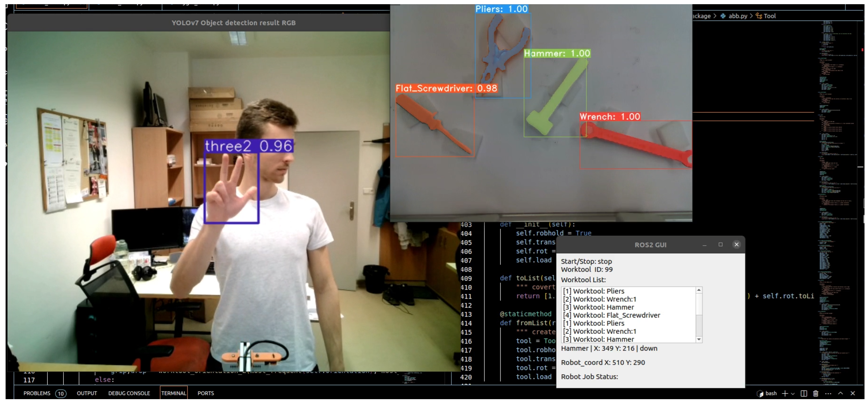
Task: Minimize the ROS2 GUI window
Action: [704, 245]
